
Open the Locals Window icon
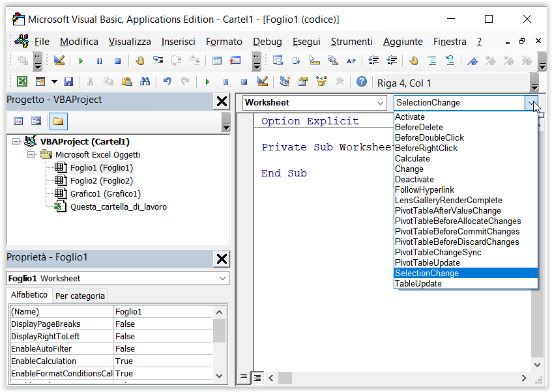[217, 61]
